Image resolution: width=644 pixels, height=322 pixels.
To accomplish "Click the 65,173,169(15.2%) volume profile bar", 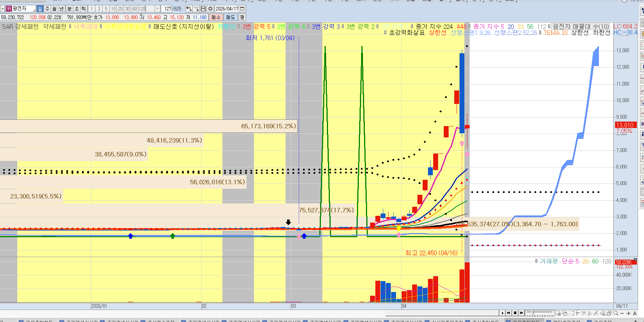I will point(149,126).
